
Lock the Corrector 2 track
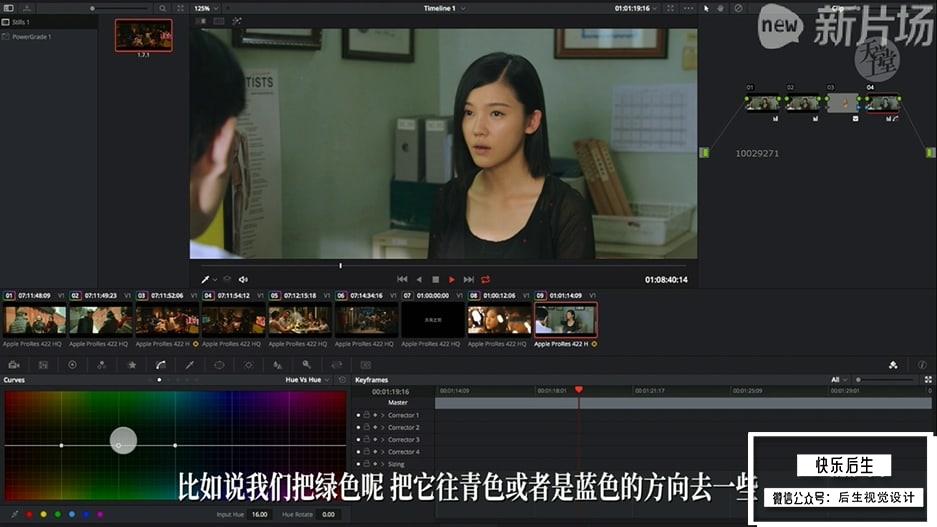coord(366,428)
